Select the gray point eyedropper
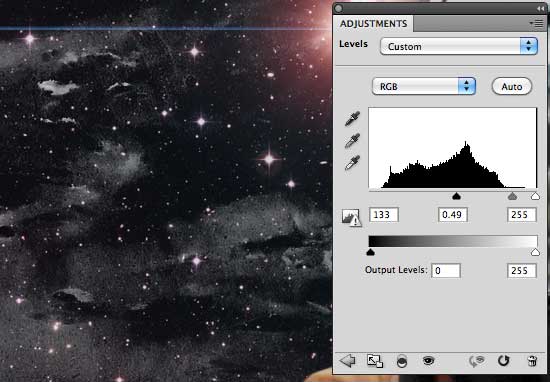Viewport: 550px width, 382px height. tap(352, 141)
